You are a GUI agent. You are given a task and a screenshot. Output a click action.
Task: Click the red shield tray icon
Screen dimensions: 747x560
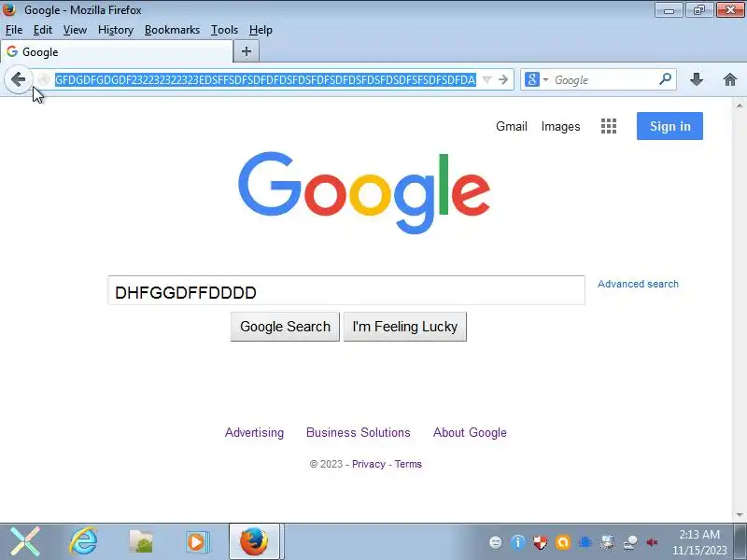click(541, 542)
